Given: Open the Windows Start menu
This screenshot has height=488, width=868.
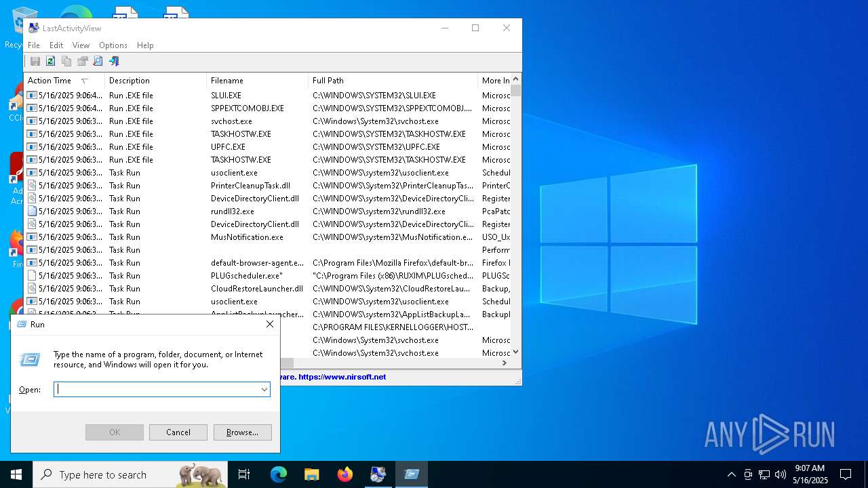Looking at the screenshot, I should tap(16, 474).
